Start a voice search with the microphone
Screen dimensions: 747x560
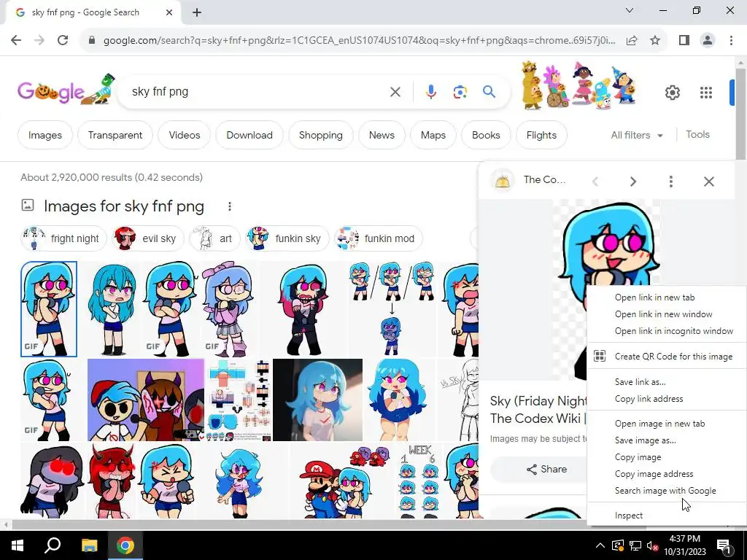[x=430, y=91]
